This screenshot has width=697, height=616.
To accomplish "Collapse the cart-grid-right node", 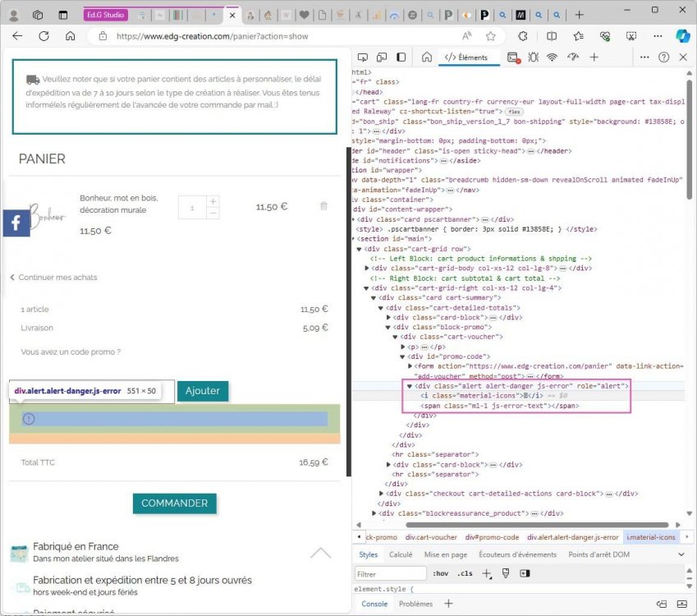I will [366, 288].
